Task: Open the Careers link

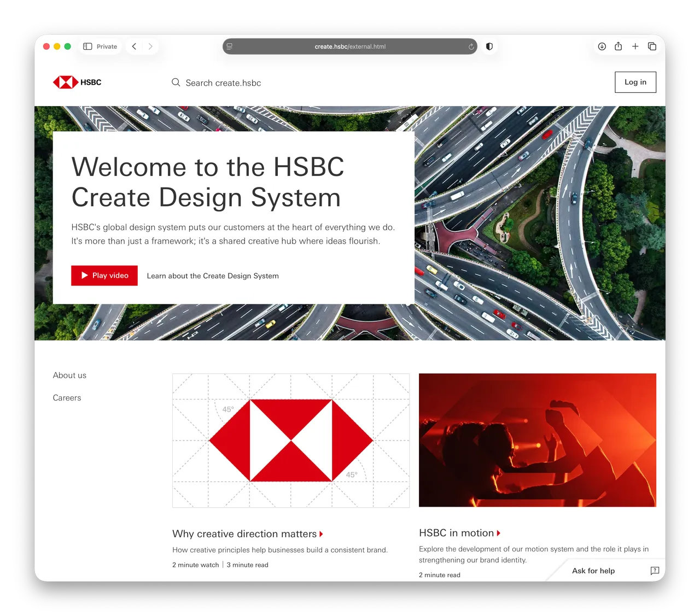Action: pyautogui.click(x=67, y=398)
